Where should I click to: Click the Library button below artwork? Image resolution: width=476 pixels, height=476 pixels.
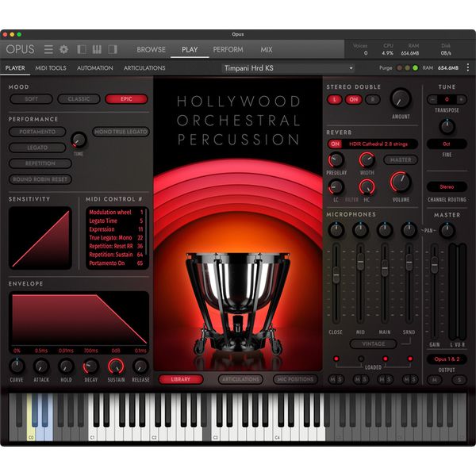[x=181, y=379]
